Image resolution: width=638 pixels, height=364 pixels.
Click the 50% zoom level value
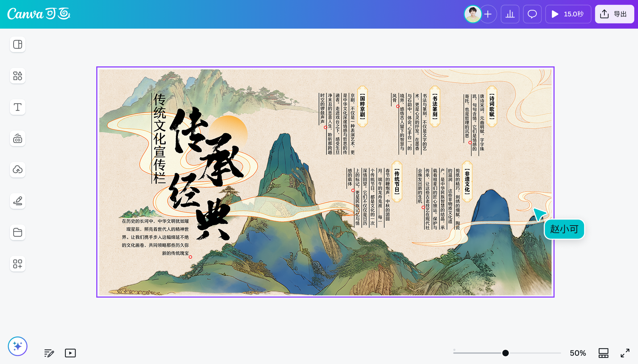578,353
